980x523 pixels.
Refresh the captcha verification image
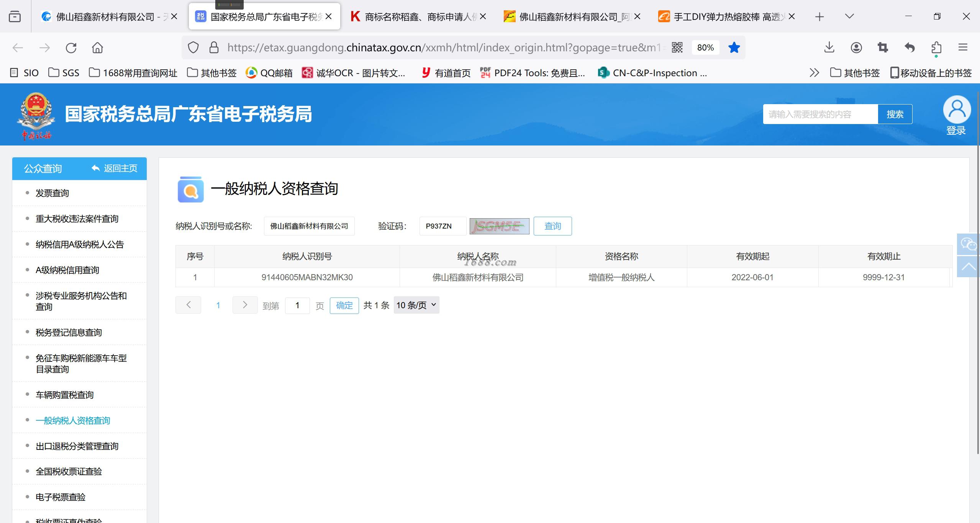click(499, 226)
